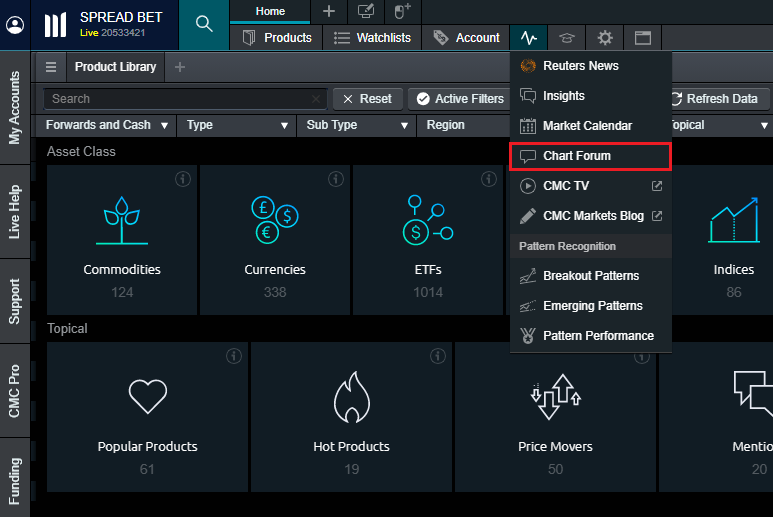Open the Watchlists menu
The image size is (773, 517).
(372, 38)
